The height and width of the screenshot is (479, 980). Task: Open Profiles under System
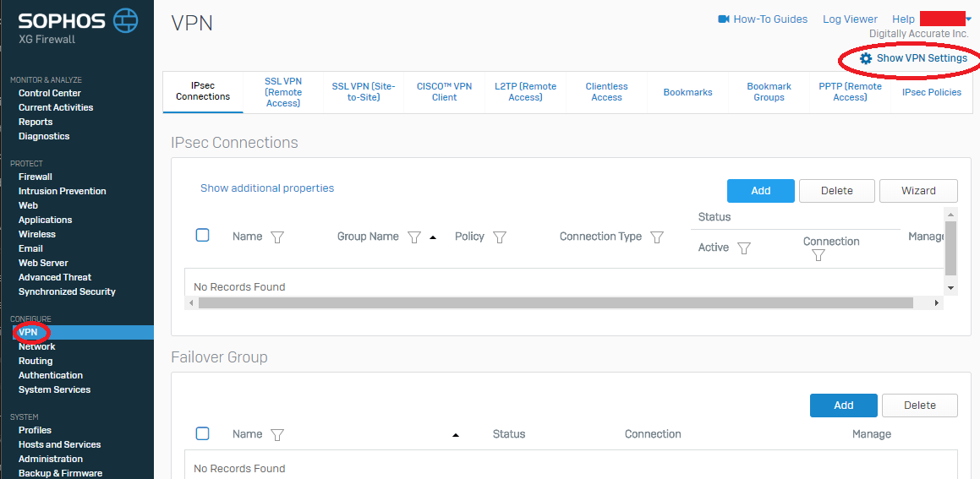coord(35,430)
